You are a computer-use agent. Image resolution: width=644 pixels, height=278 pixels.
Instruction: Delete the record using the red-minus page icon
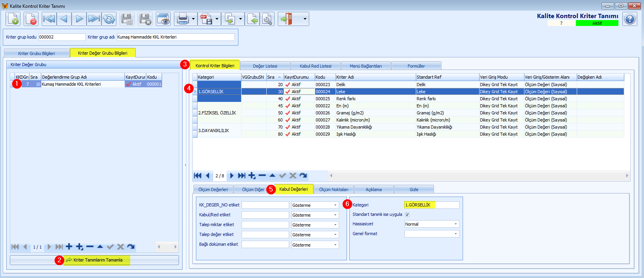(31, 19)
